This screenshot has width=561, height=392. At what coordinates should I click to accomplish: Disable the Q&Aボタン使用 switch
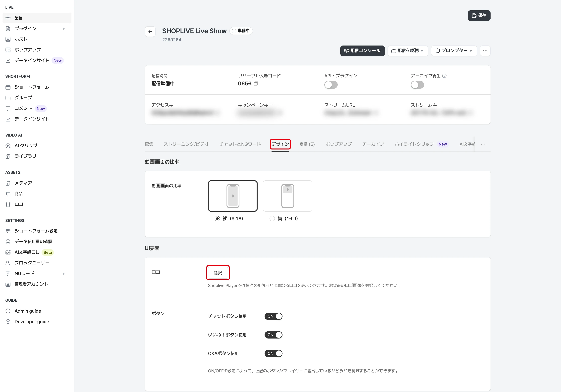(273, 353)
